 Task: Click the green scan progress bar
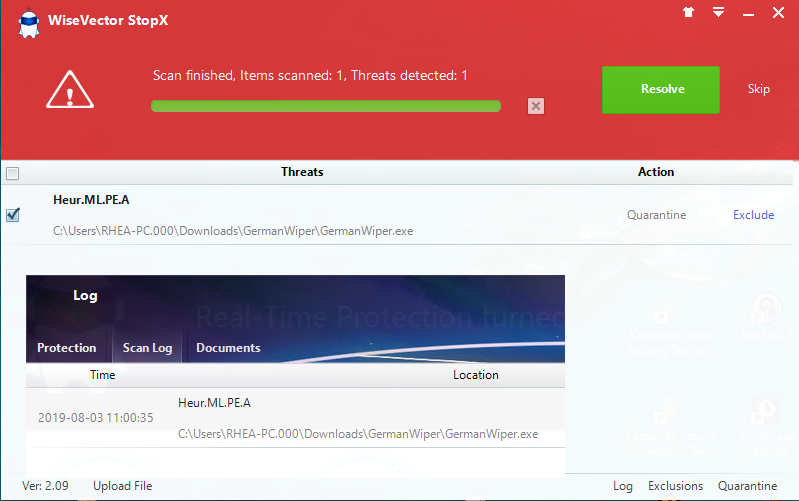(x=326, y=106)
